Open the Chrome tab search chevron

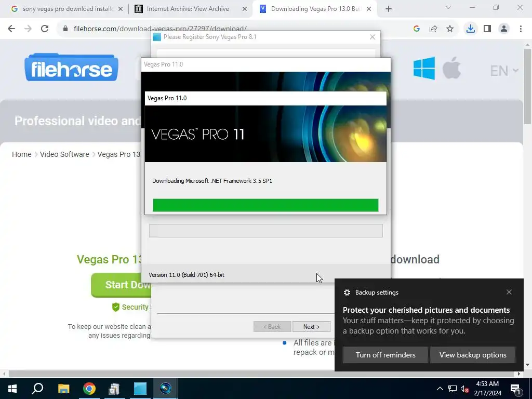(x=448, y=7)
